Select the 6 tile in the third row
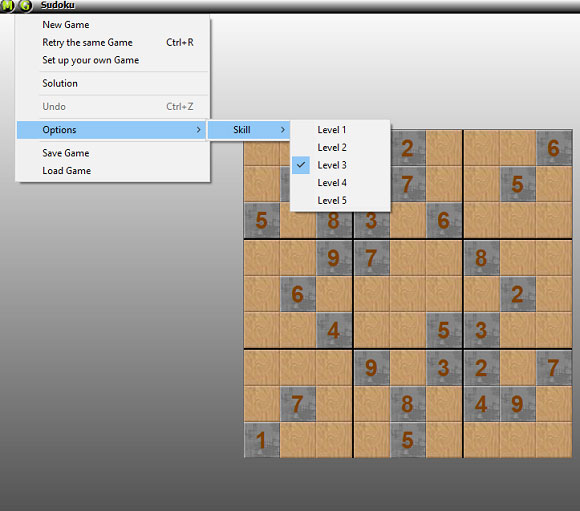This screenshot has width=580, height=511. click(x=444, y=220)
